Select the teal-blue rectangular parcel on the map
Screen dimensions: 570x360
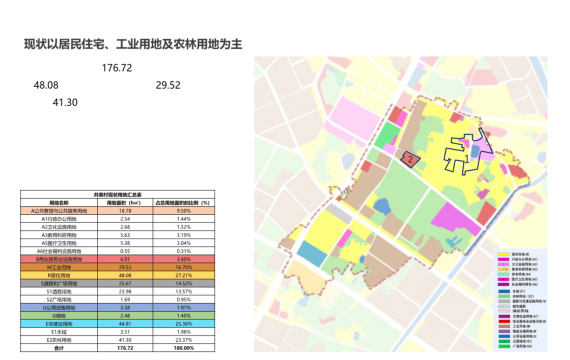[x=312, y=253]
